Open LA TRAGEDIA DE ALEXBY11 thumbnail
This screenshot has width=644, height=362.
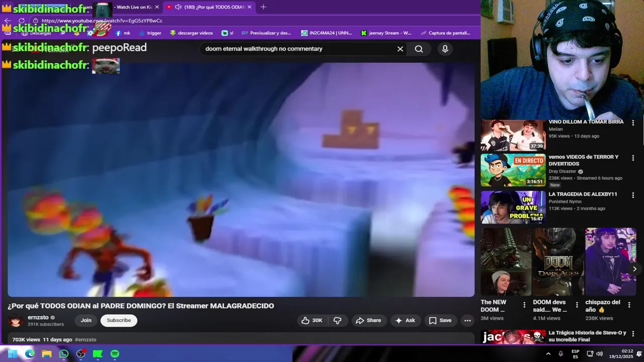513,207
